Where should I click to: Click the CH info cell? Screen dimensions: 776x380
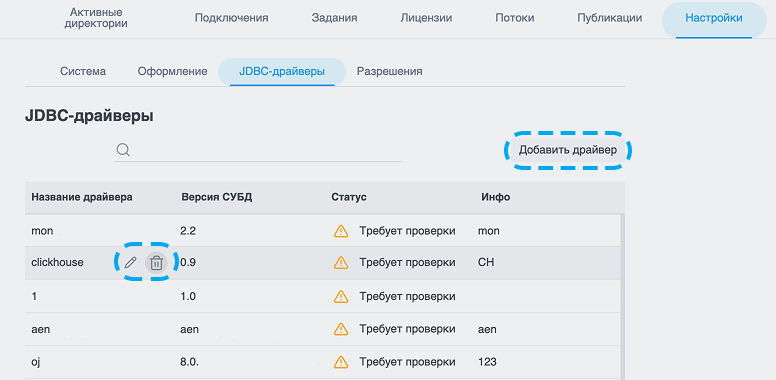pyautogui.click(x=486, y=263)
